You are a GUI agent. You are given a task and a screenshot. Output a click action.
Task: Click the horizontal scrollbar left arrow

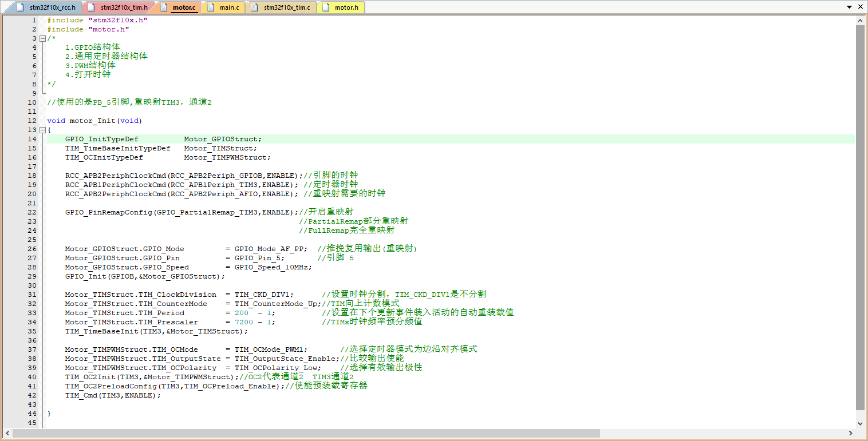click(x=7, y=433)
